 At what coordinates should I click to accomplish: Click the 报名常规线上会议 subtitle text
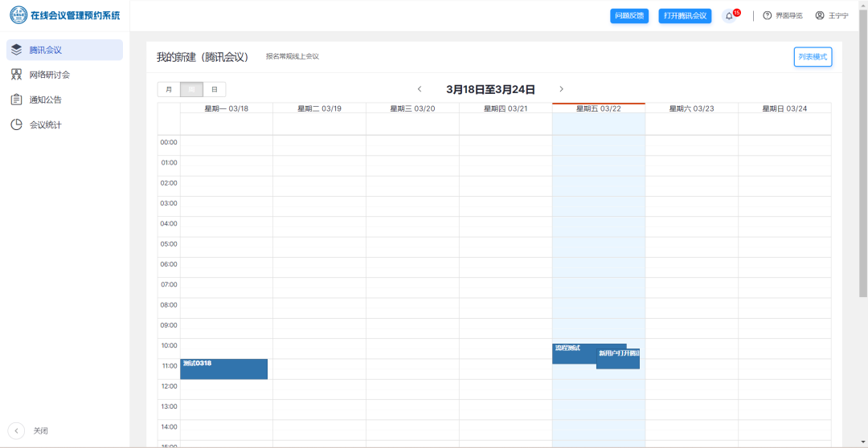pos(293,56)
